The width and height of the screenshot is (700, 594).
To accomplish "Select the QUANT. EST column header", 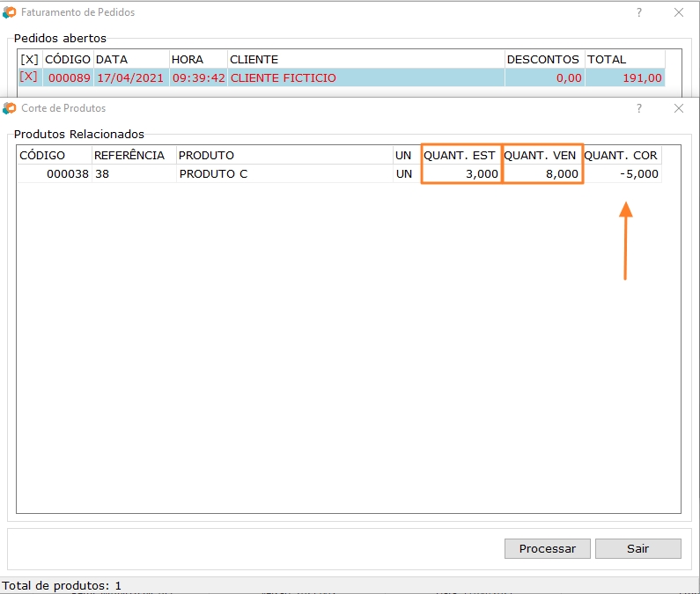I will [x=461, y=156].
